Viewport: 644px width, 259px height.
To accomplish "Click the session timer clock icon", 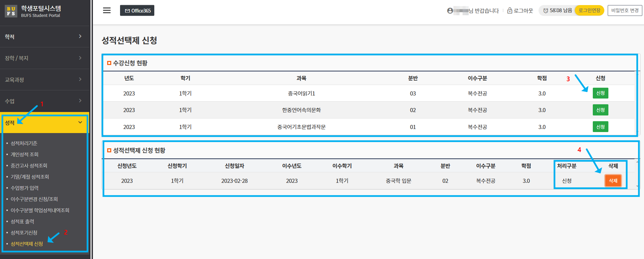I will click(x=546, y=11).
